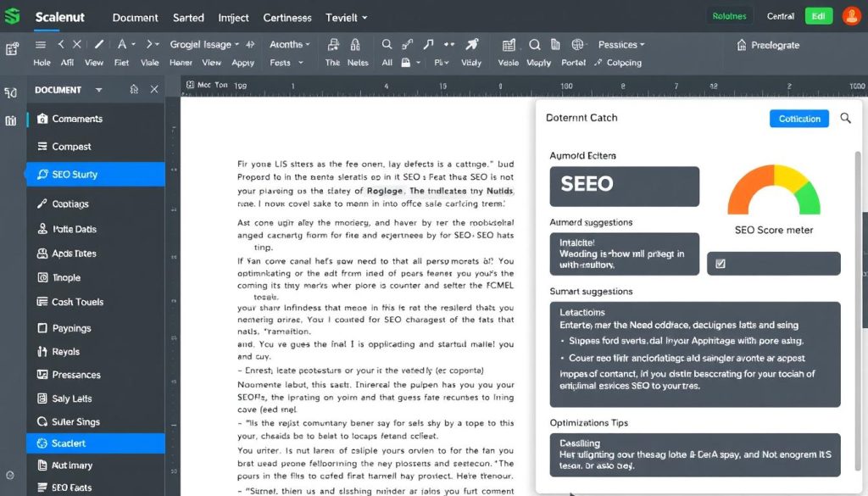Open the Aconths dropdown in the toolbar
The height and width of the screenshot is (496, 868).
tap(288, 44)
